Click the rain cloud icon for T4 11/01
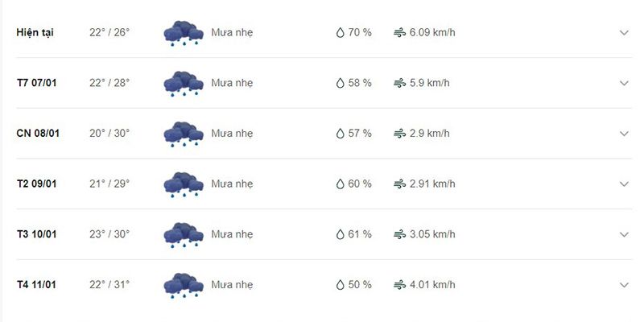 pos(184,285)
